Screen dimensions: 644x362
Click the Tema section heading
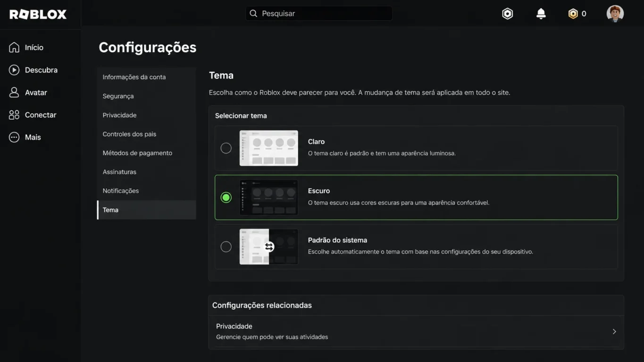click(x=221, y=75)
